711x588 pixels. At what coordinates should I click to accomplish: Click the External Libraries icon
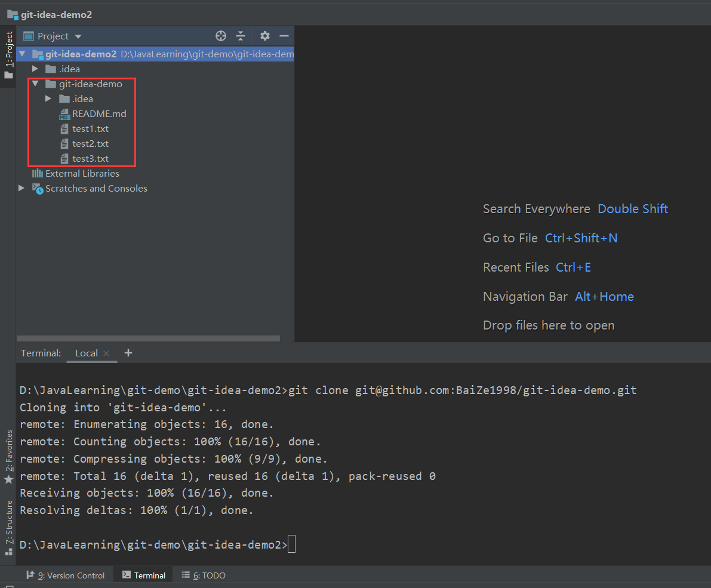[x=38, y=174]
